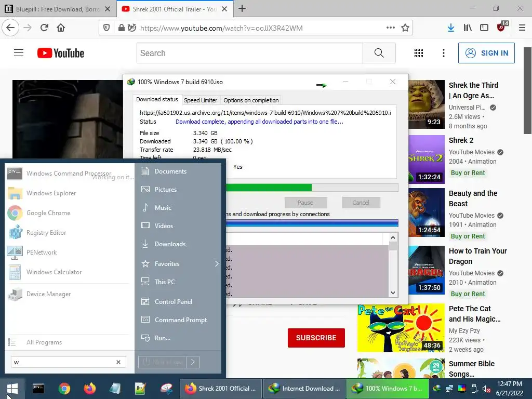532x399 pixels.
Task: Open This PC from Start menu
Action: pyautogui.click(x=178, y=282)
